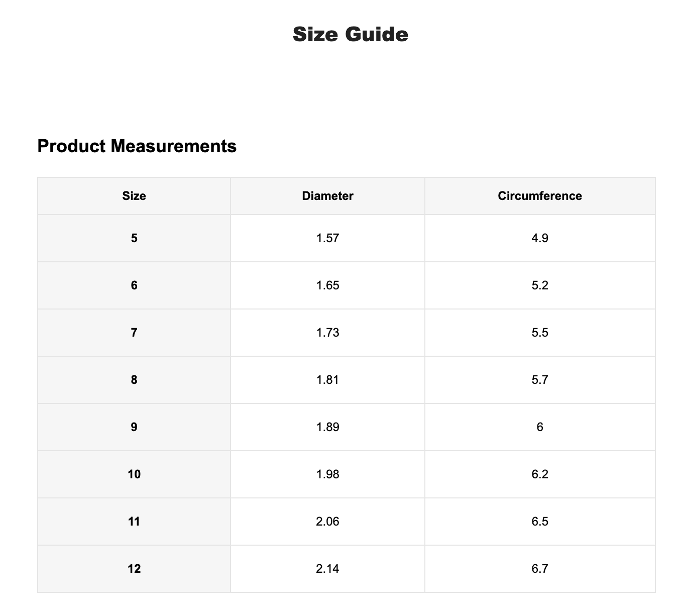The image size is (681, 616).
Task: Click circumference value 6.7
Action: [540, 569]
